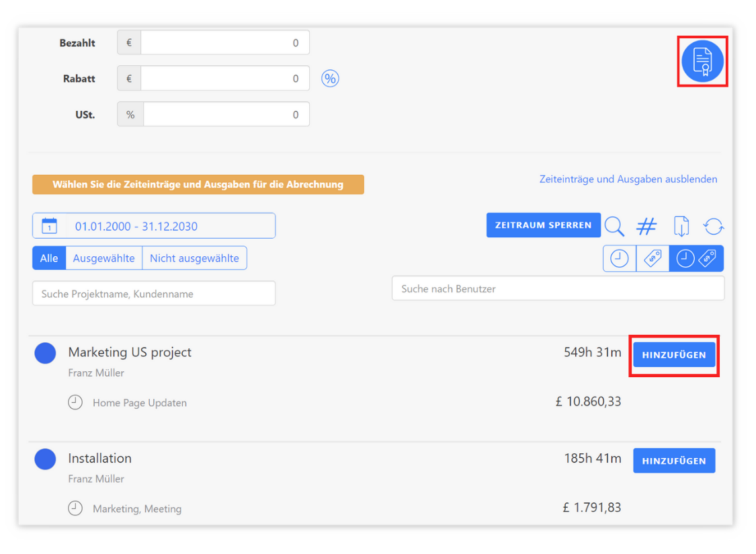The width and height of the screenshot is (756, 554).
Task: Click the Zeiteinträge und Ausgaben ausblenden link
Action: pos(628,179)
